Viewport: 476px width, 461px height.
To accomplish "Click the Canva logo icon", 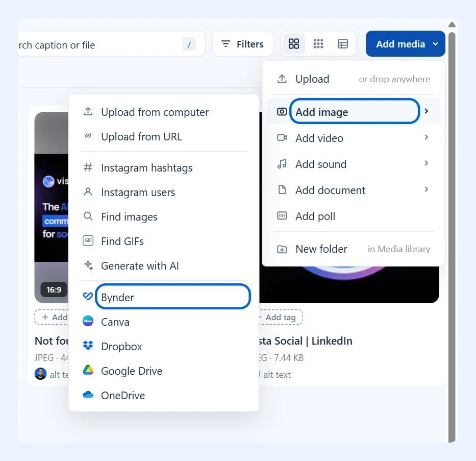I will coord(88,321).
